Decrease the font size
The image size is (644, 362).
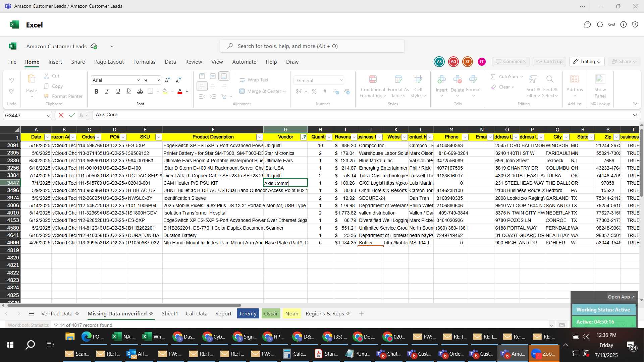click(x=178, y=80)
